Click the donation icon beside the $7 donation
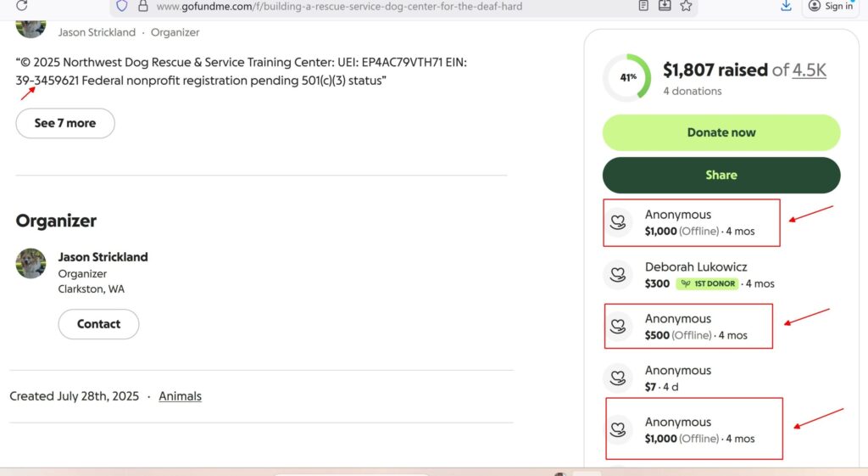 tap(618, 378)
